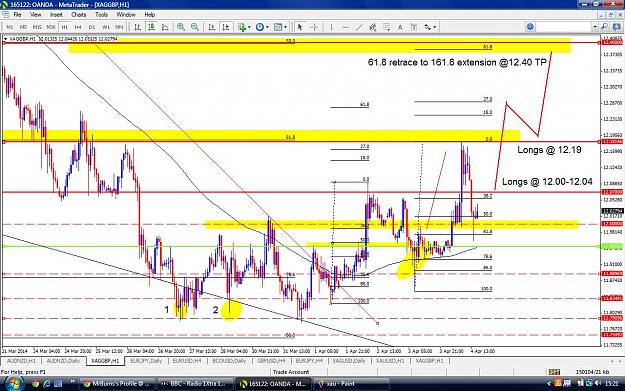This screenshot has height=391, width=625.
Task: Click the chart templates icon
Action: pyautogui.click(x=278, y=27)
